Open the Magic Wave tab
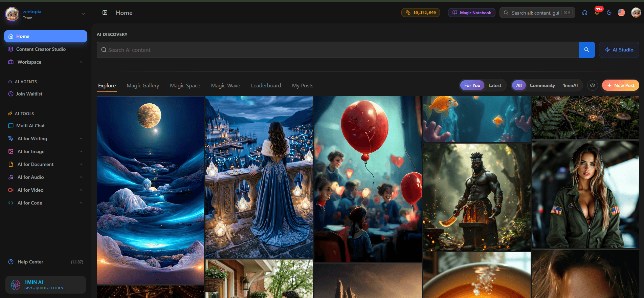This screenshot has width=644, height=298. pos(226,86)
